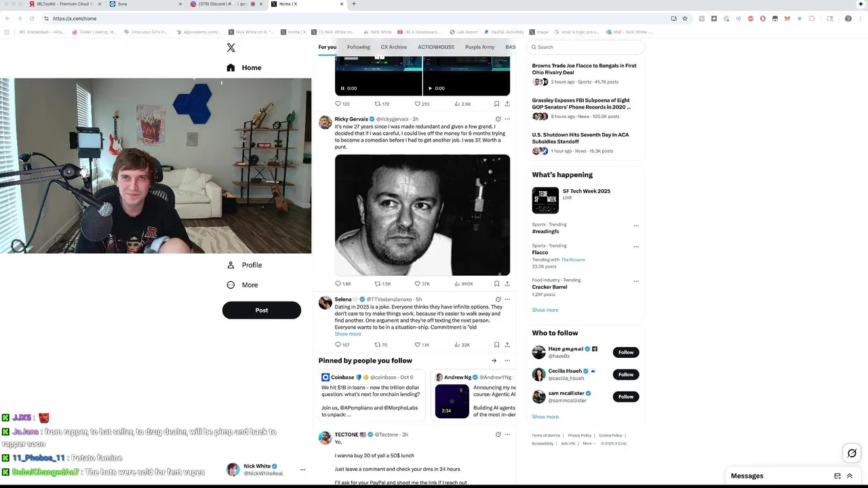Switch to the For you tab

click(328, 47)
